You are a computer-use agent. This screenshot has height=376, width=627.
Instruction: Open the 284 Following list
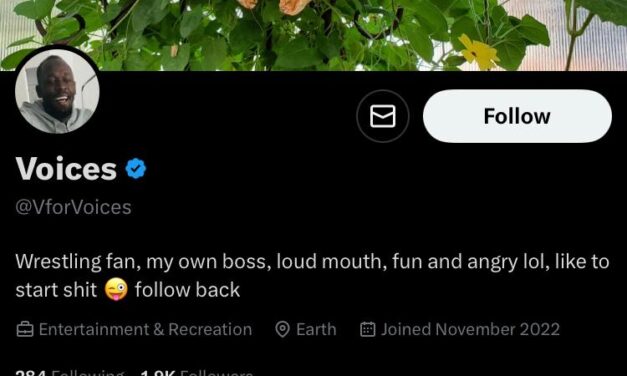[x=70, y=373]
